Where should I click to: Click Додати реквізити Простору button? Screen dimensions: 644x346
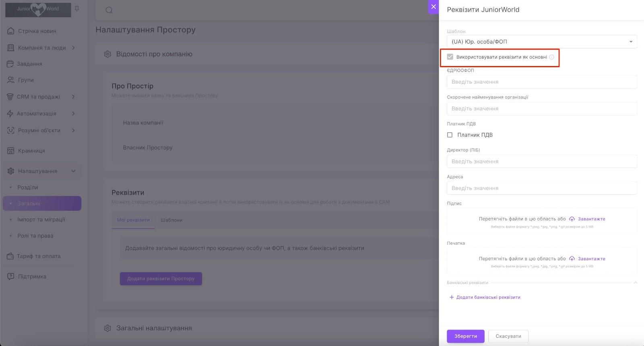(161, 279)
